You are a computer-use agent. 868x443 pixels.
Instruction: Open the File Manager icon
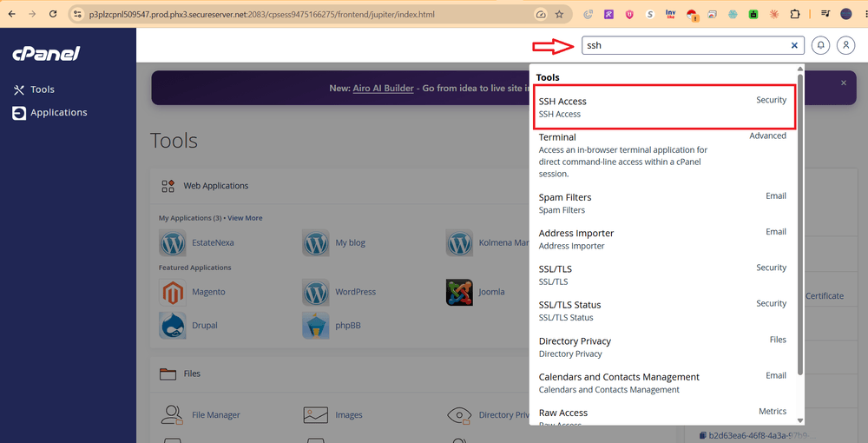point(172,414)
